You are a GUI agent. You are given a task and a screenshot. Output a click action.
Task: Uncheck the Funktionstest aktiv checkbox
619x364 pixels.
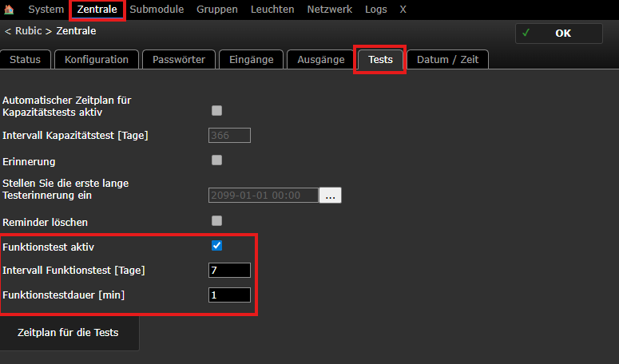(216, 246)
